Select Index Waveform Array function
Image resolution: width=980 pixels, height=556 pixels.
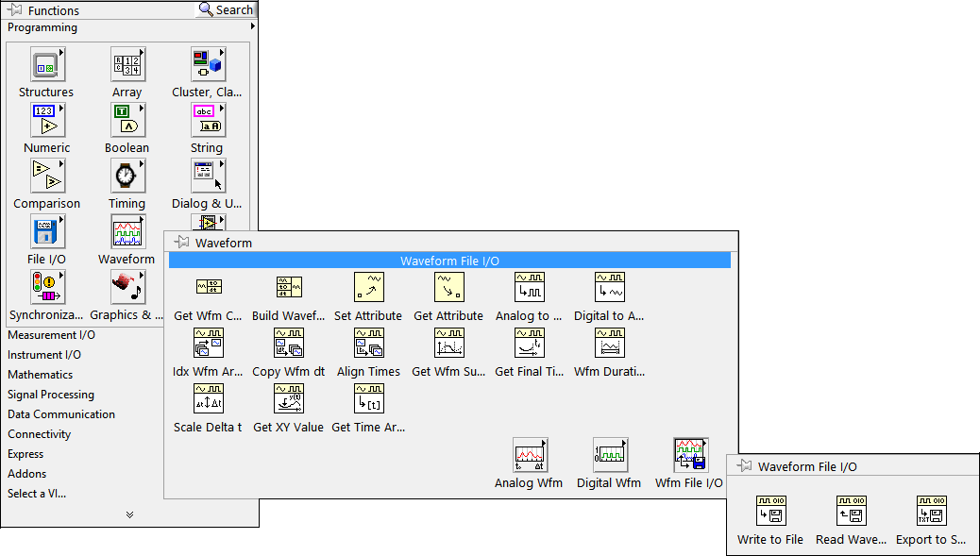pos(209,343)
